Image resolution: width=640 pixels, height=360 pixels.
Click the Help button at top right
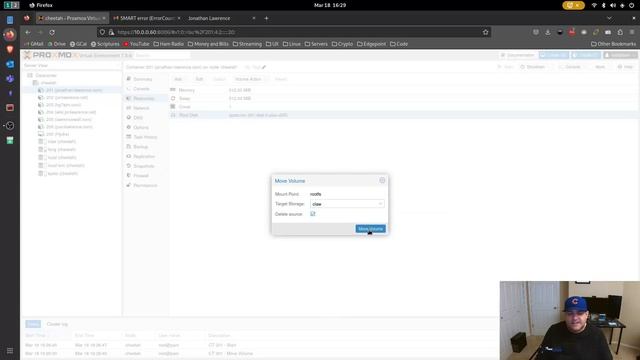click(x=625, y=67)
